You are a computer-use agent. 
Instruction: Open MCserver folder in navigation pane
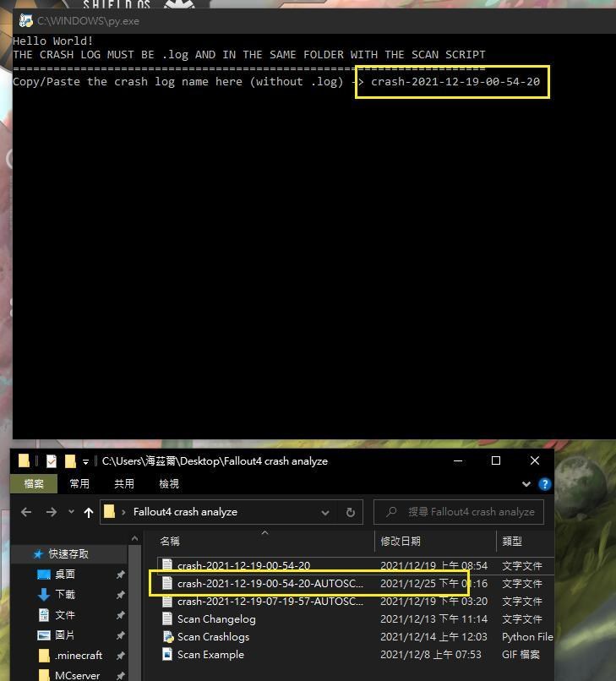(78, 675)
